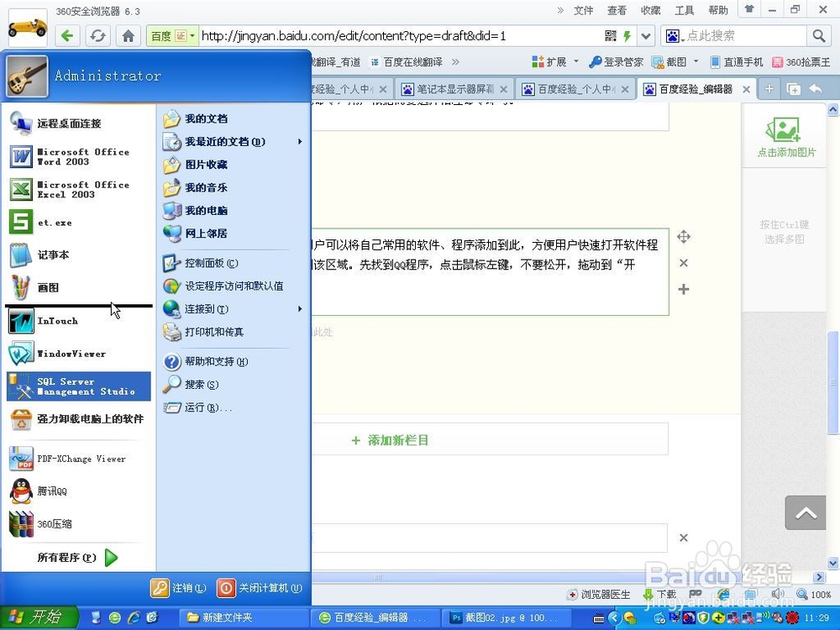Click the page vertical scrollbar thumb

[832, 382]
